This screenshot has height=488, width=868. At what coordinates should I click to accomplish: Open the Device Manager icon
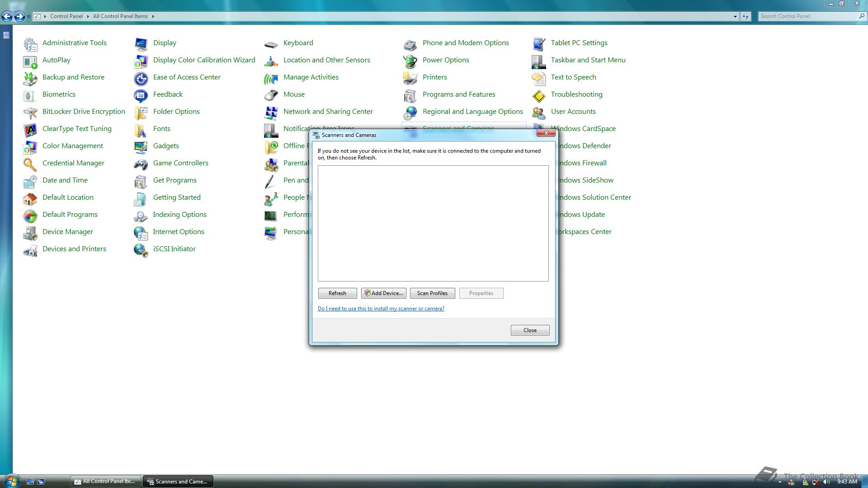coord(30,233)
